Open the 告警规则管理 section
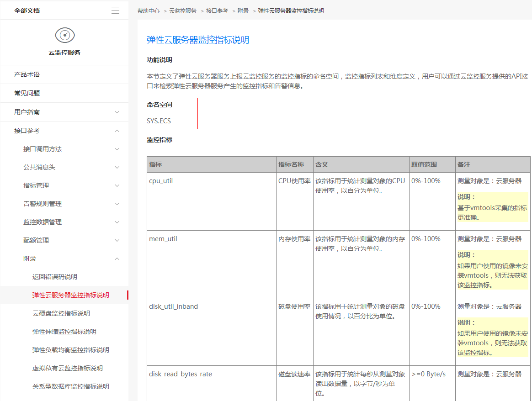This screenshot has height=401, width=532. (64, 204)
